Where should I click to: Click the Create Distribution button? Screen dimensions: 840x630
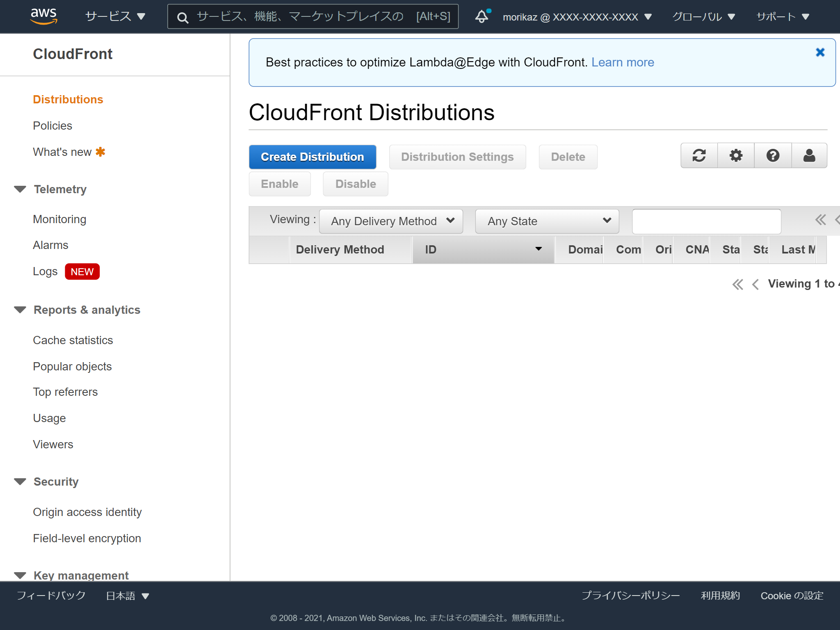pyautogui.click(x=312, y=157)
